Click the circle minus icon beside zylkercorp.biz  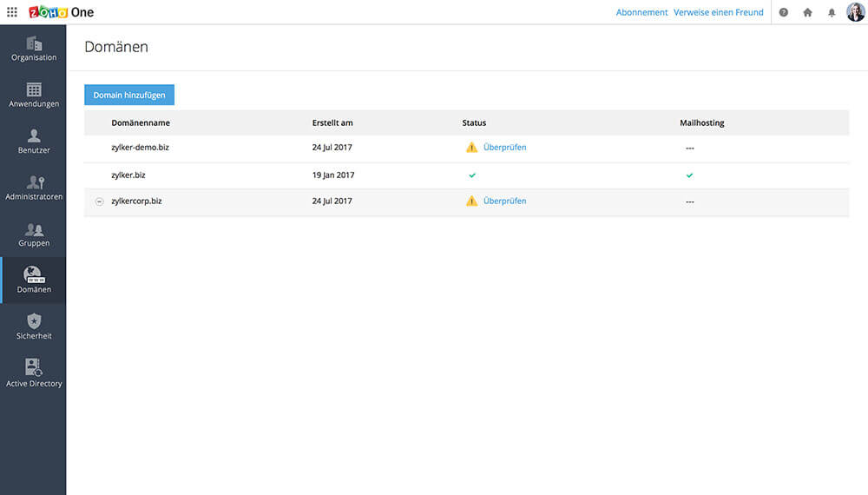click(x=99, y=201)
